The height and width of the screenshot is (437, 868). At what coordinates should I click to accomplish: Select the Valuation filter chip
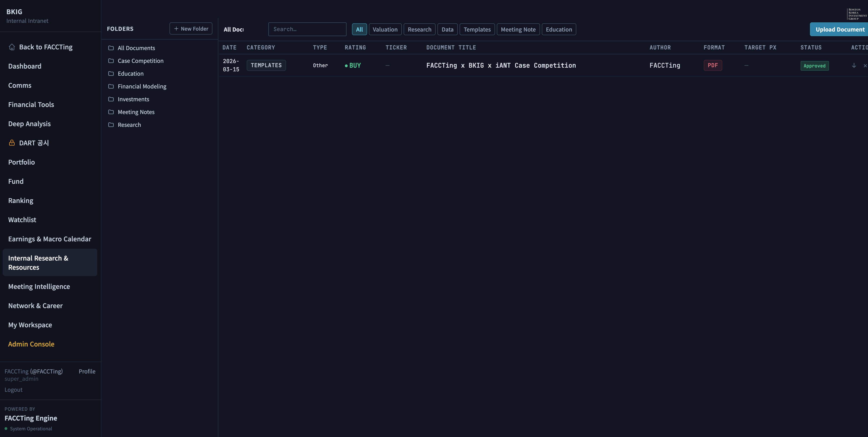(385, 30)
